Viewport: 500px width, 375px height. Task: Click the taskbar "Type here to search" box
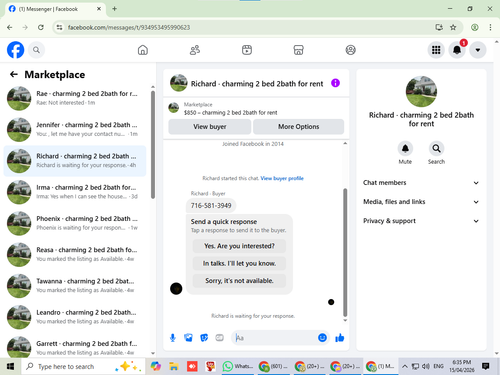pos(83,367)
